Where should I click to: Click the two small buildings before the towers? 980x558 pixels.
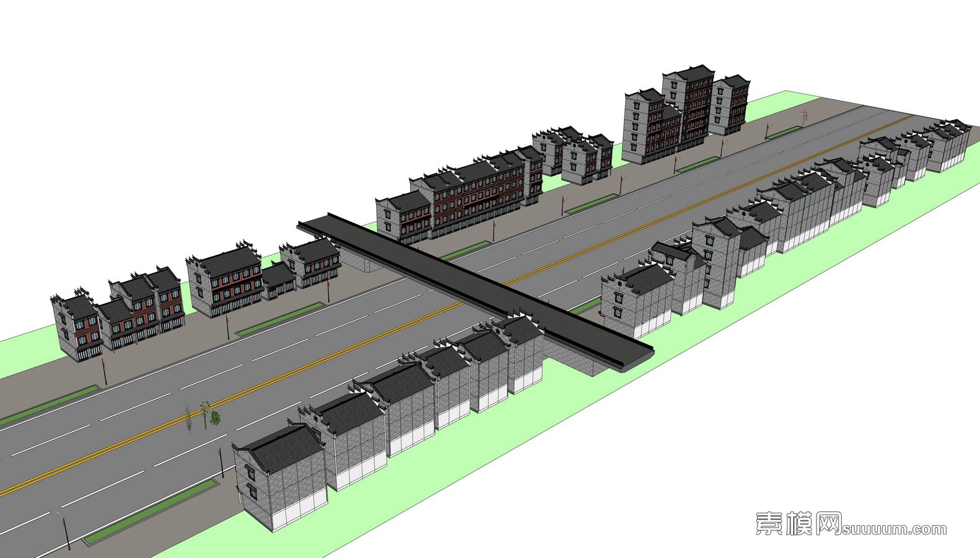pos(573,155)
